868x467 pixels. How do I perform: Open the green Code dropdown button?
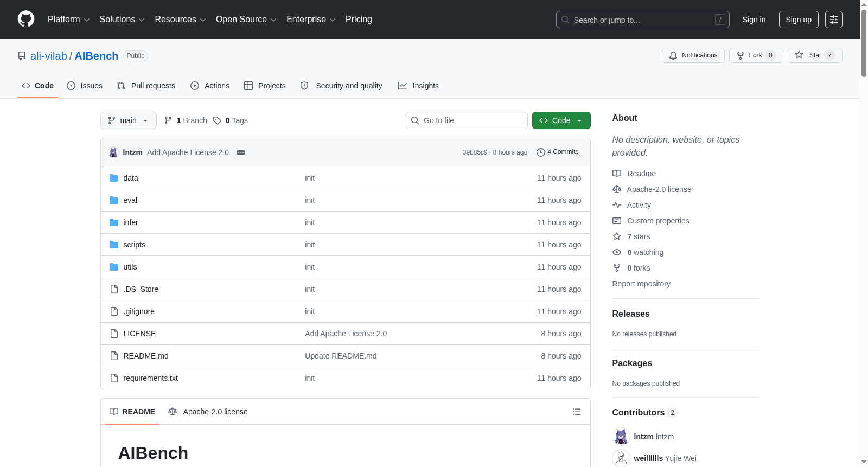pos(561,120)
